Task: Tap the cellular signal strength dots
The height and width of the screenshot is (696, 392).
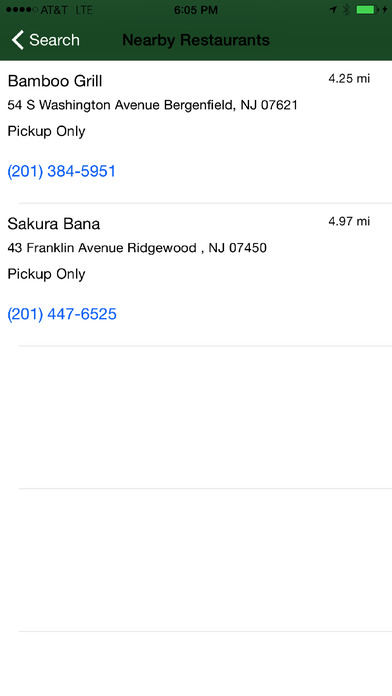Action: click(x=22, y=10)
